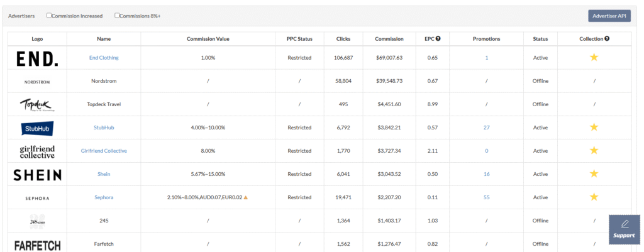
Task: Open the Shein advertiser link
Action: [x=104, y=174]
